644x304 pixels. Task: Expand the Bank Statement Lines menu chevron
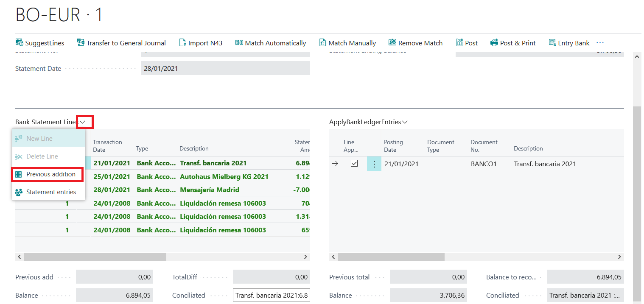coord(83,122)
